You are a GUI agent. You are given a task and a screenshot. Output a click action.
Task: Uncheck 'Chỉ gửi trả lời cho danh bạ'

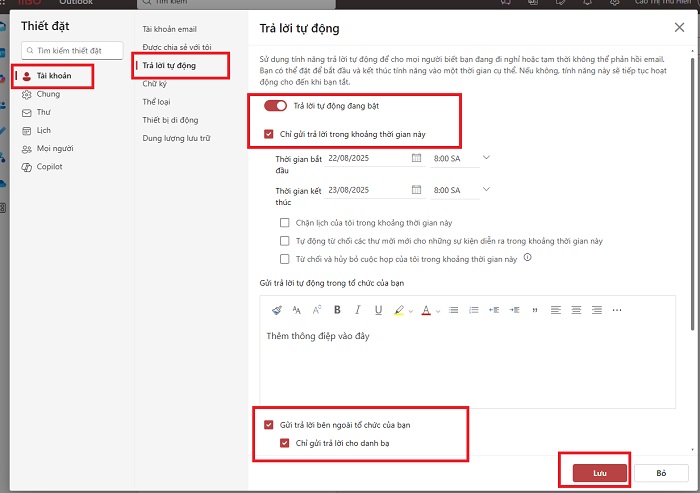coord(284,443)
